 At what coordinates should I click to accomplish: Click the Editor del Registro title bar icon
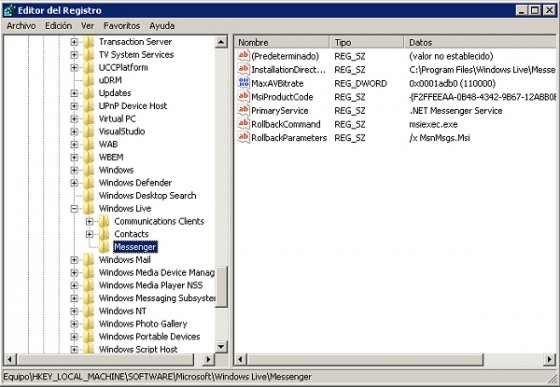[9, 10]
